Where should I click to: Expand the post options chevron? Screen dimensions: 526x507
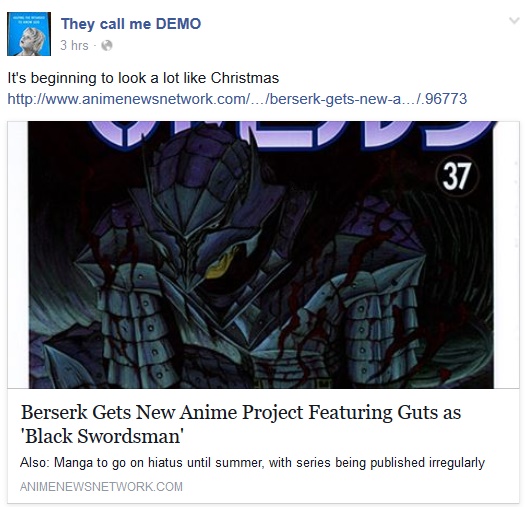(514, 21)
